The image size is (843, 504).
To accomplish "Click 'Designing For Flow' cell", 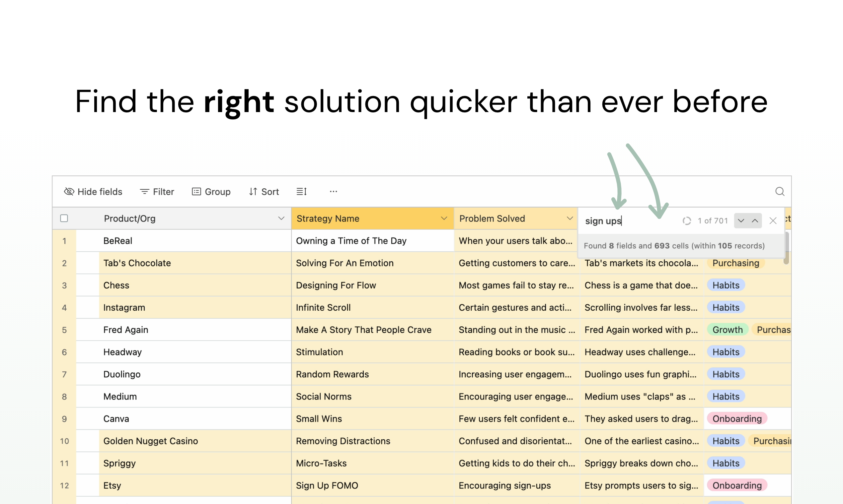I will click(x=373, y=285).
